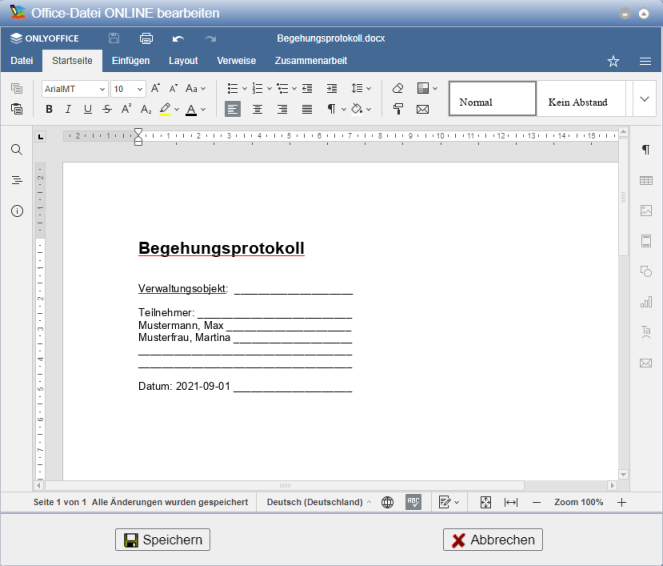Open the font name dropdown ArialMT
Image resolution: width=663 pixels, height=566 pixels.
74,89
